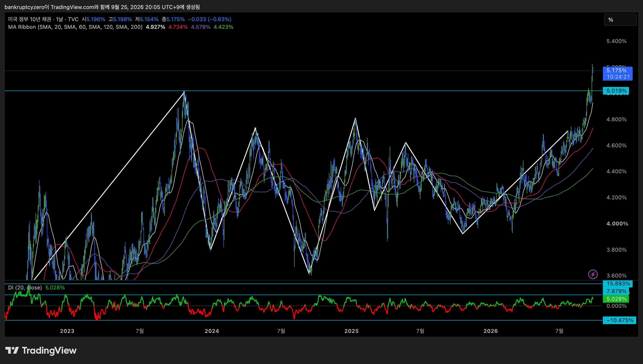Click the red SMA 60 value 4.734%
The height and width of the screenshot is (364, 643).
click(178, 27)
